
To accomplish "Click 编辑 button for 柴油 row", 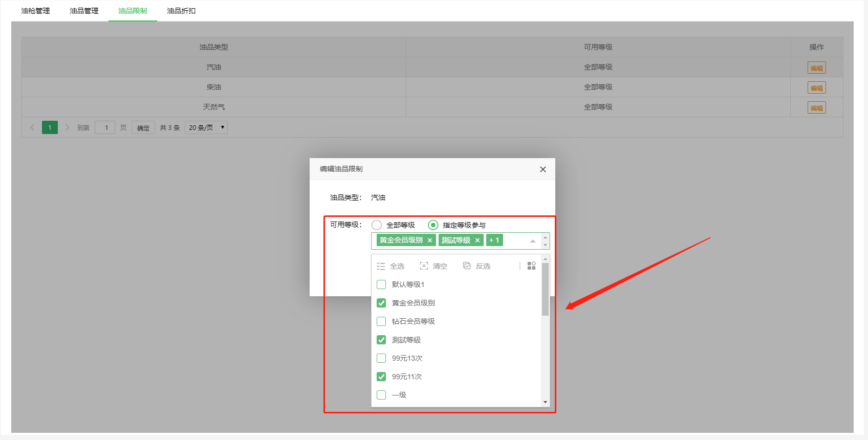I will tap(816, 88).
